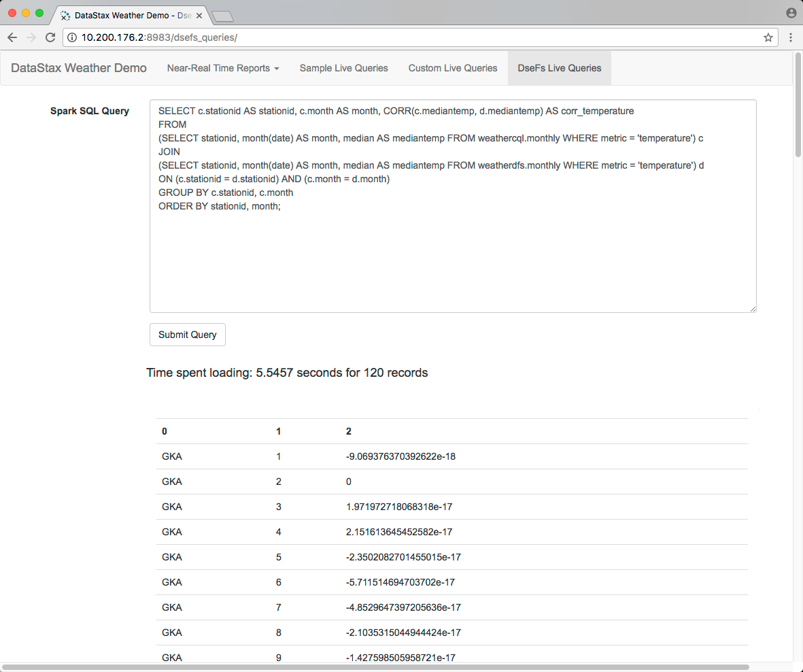
Task: Open the Chrome user profile icon
Action: (791, 13)
